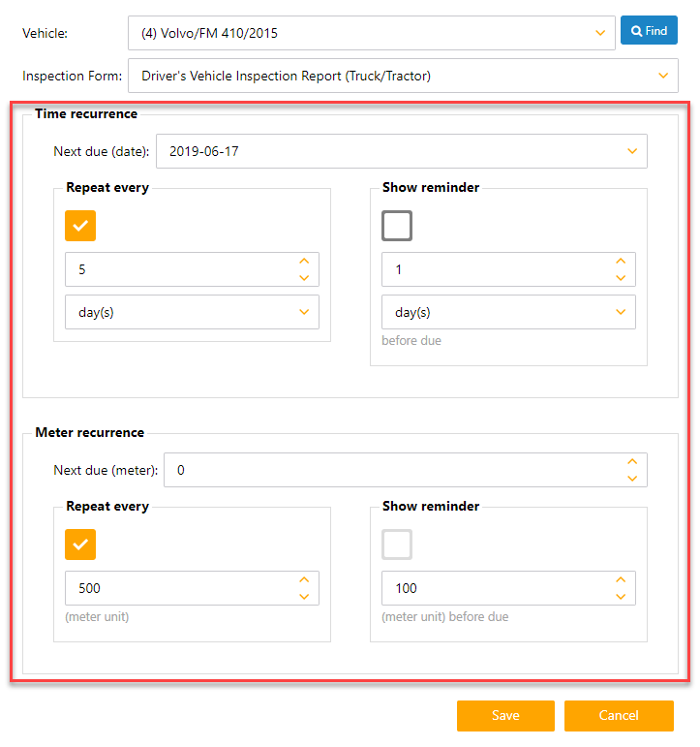Click the Find vehicle button
Image resolution: width=700 pixels, height=747 pixels.
pos(649,30)
